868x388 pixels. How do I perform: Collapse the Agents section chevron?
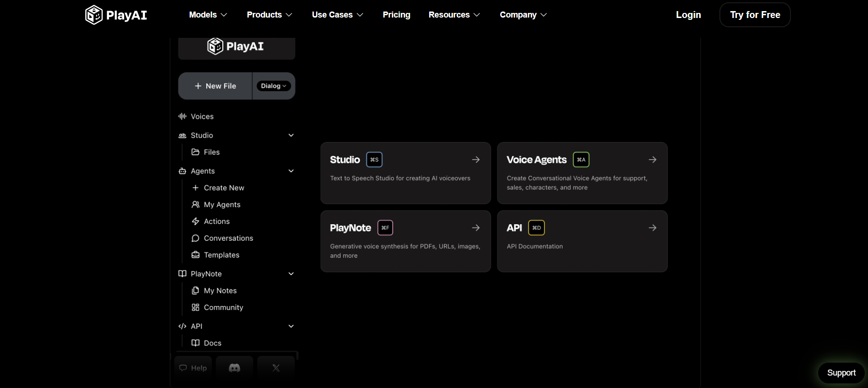click(x=291, y=171)
